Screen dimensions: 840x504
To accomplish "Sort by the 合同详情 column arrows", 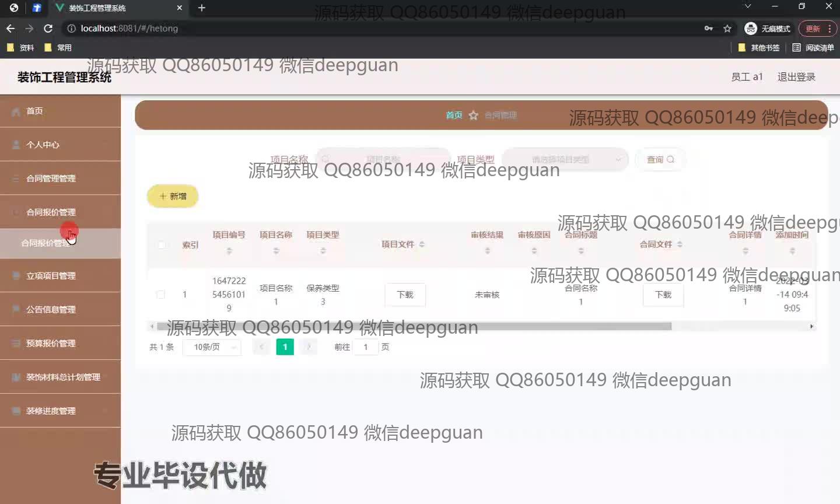I will pos(745,251).
